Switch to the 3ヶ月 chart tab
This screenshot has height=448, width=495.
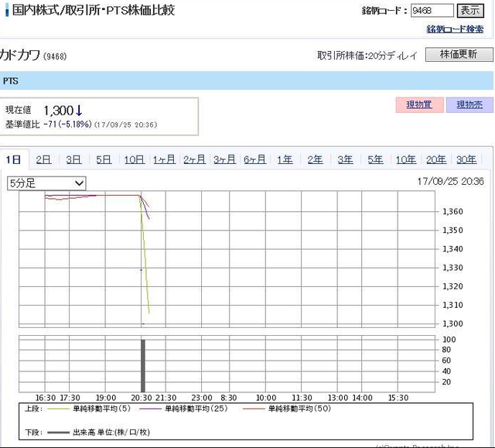tap(224, 159)
